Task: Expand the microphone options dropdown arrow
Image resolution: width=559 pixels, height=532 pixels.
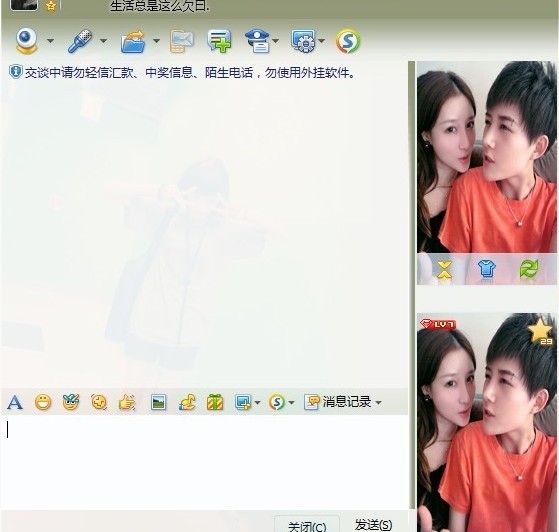Action: point(103,41)
